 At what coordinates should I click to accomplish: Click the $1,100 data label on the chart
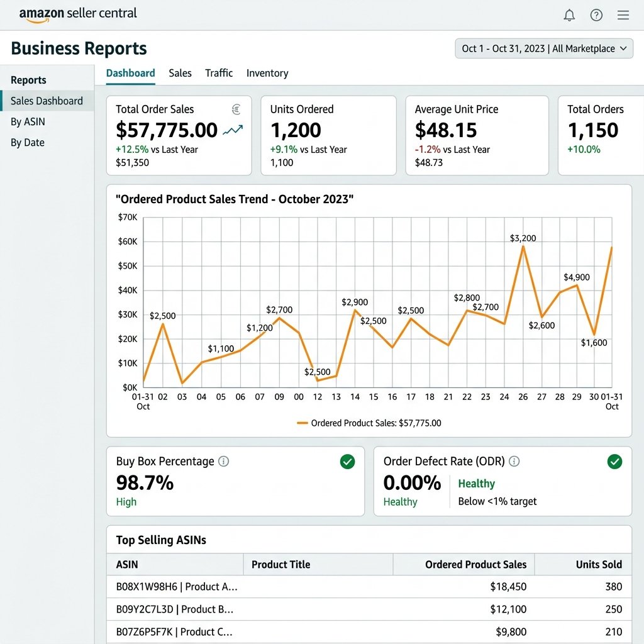pyautogui.click(x=221, y=348)
